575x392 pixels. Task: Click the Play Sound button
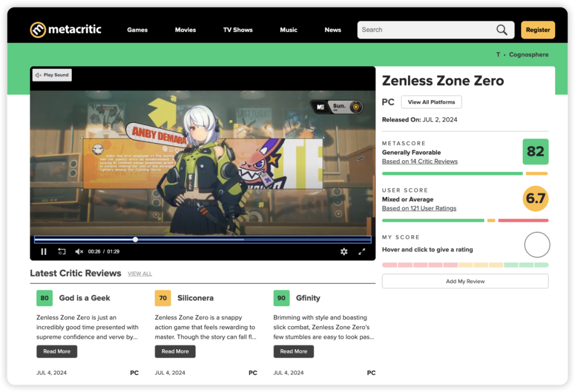(x=52, y=75)
